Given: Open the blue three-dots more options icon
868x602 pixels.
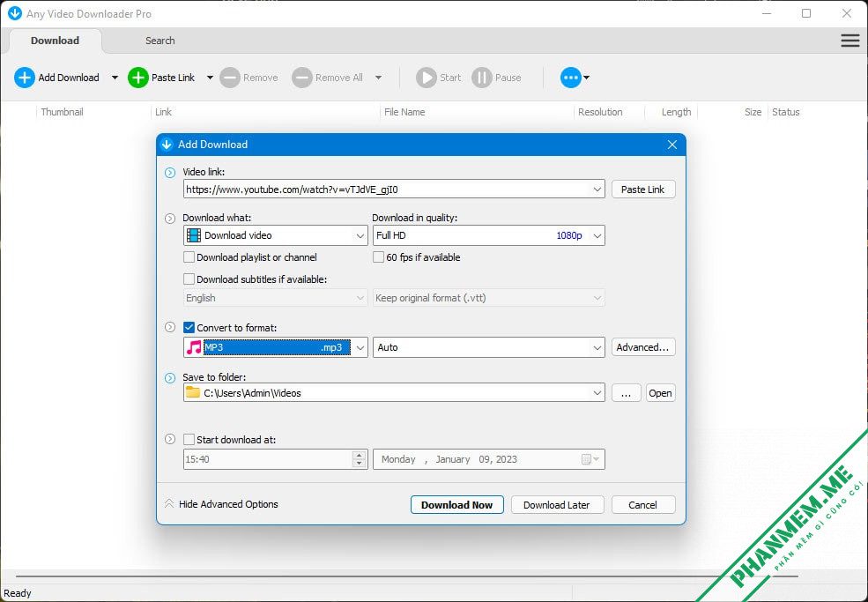Looking at the screenshot, I should pyautogui.click(x=571, y=78).
